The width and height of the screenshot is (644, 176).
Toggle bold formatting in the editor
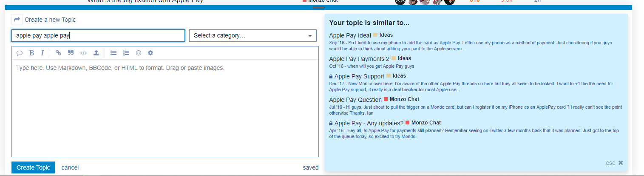pos(31,53)
